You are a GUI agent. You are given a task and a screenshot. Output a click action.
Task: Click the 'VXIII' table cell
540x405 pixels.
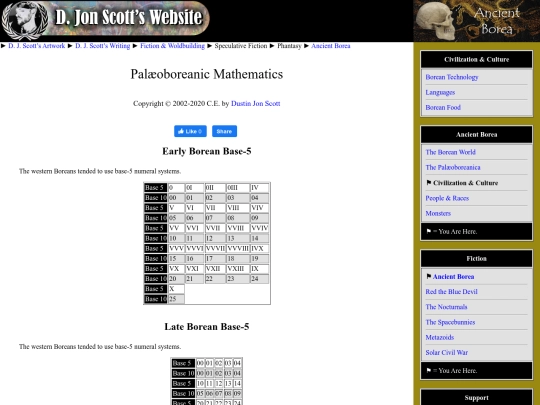[238, 269]
